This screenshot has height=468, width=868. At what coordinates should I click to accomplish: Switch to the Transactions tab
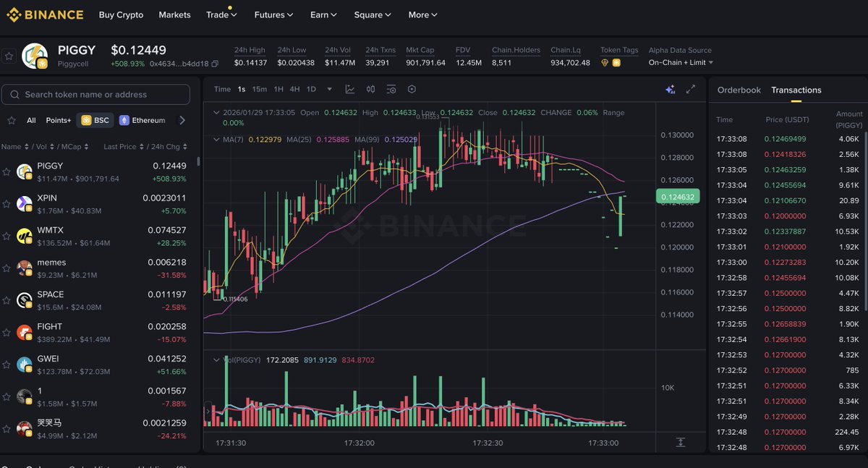tap(796, 90)
